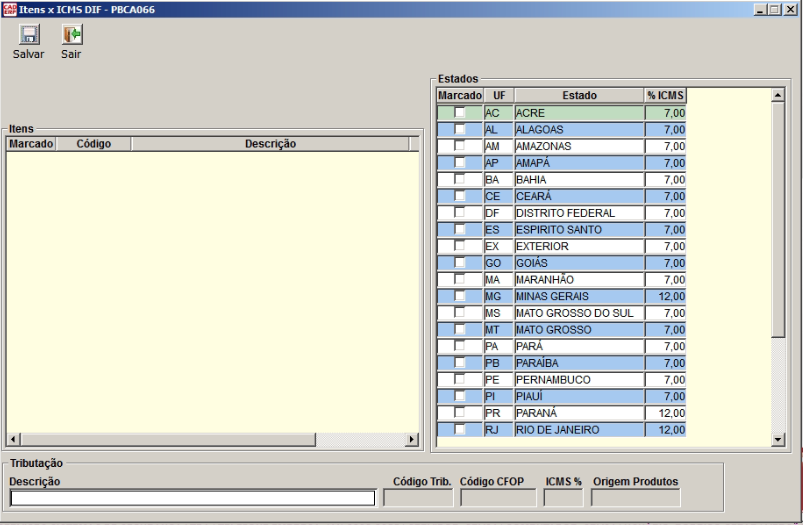Image resolution: width=803 pixels, height=525 pixels.
Task: Click the % ICMS column header
Action: point(665,96)
